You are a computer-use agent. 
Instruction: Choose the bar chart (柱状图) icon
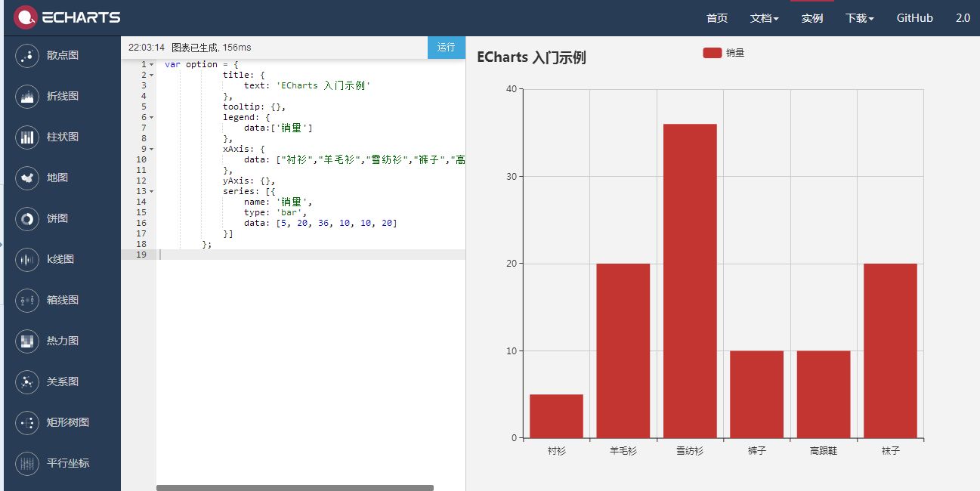point(27,137)
